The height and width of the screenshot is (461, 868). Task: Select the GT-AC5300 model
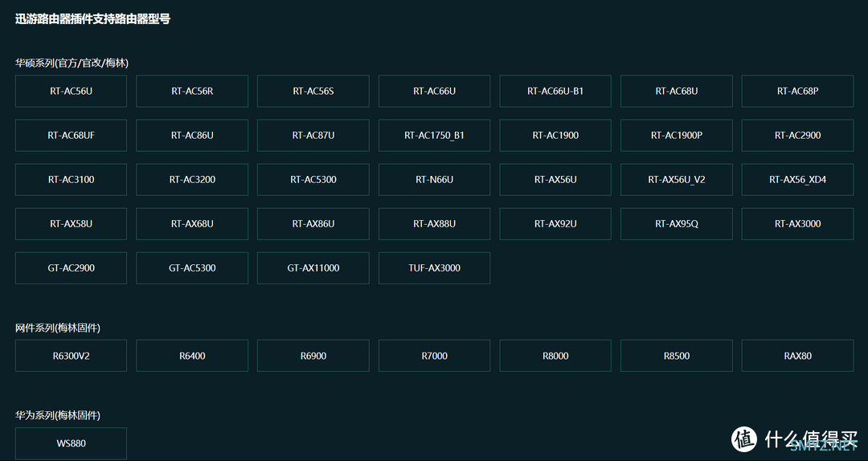192,268
